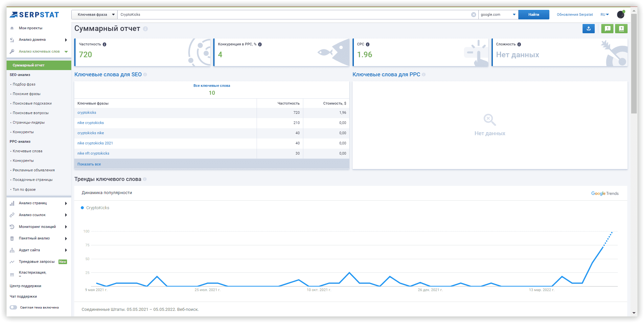Image resolution: width=644 pixels, height=323 pixels.
Task: Click the bar chart icon for Анализ страниц
Action: coord(12,203)
